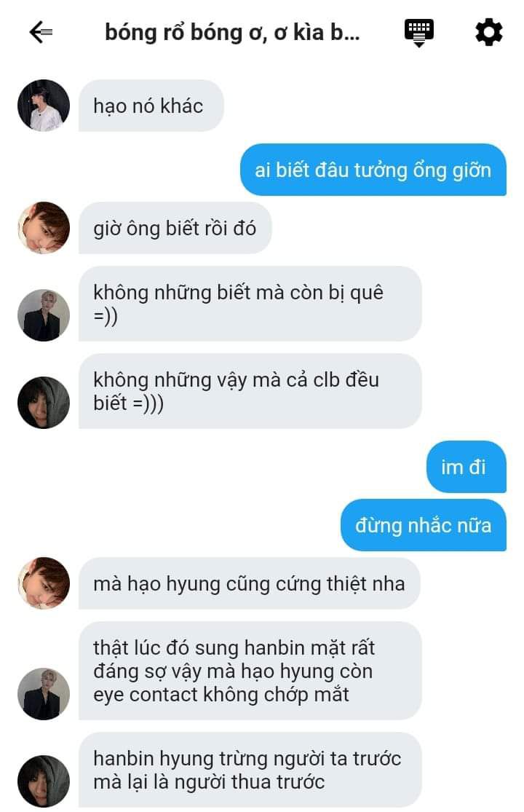Select the 'giờ ông biết rồi đó' bubble
This screenshot has width=524, height=812.
coord(175,228)
